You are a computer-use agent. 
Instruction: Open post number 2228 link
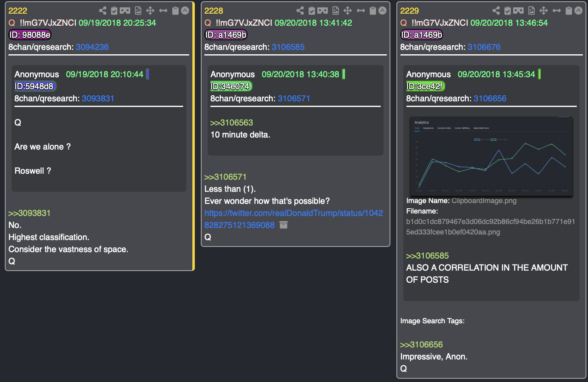click(x=214, y=11)
